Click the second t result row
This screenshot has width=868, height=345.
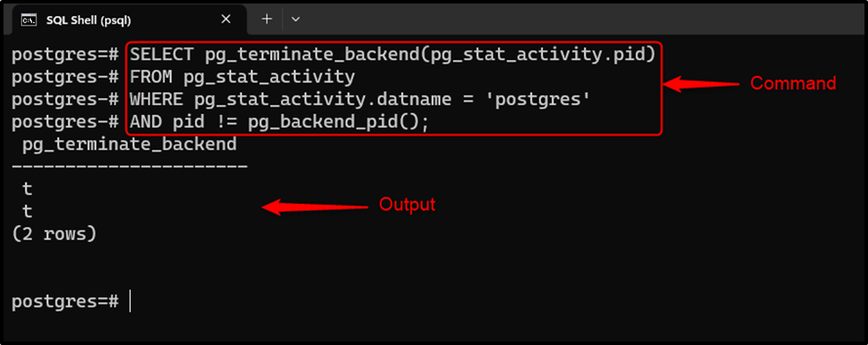[x=27, y=212]
